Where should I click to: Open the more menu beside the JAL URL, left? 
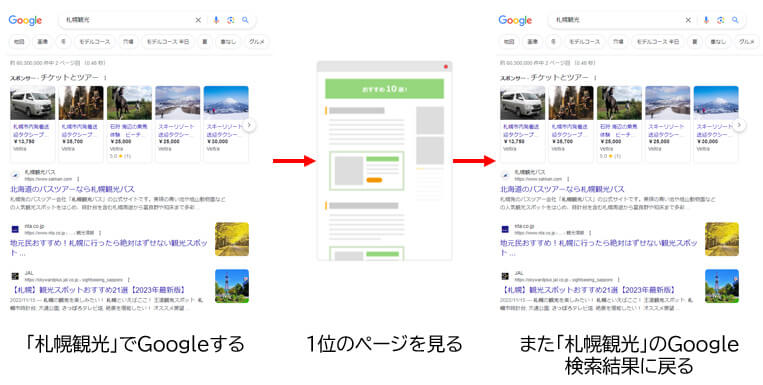(x=128, y=280)
